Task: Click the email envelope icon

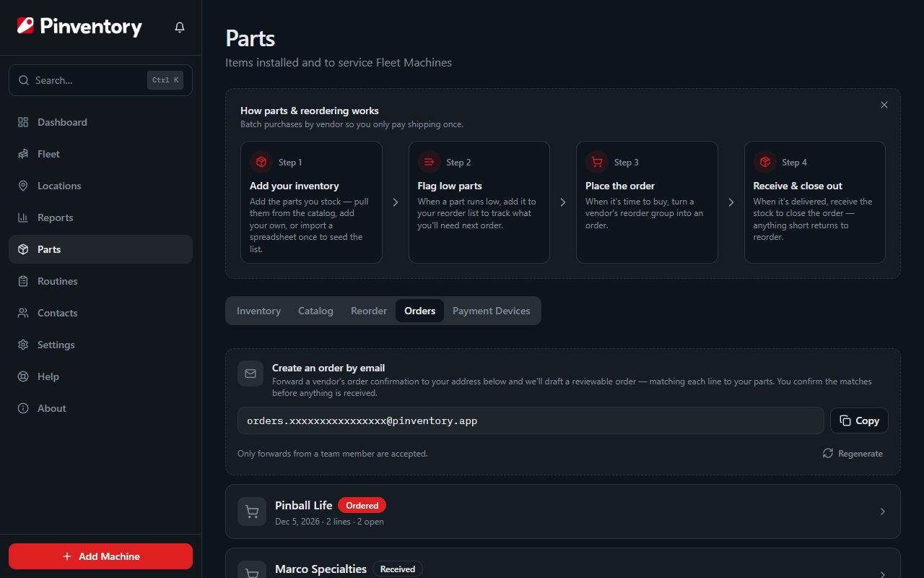Action: [250, 374]
